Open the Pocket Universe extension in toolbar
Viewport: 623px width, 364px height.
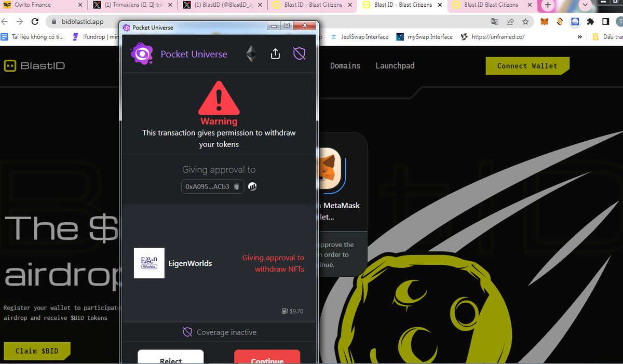point(575,22)
